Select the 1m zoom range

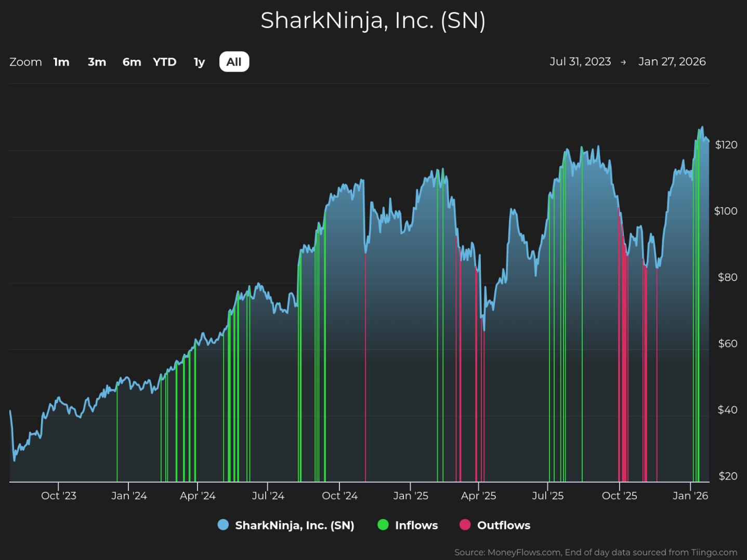(61, 62)
